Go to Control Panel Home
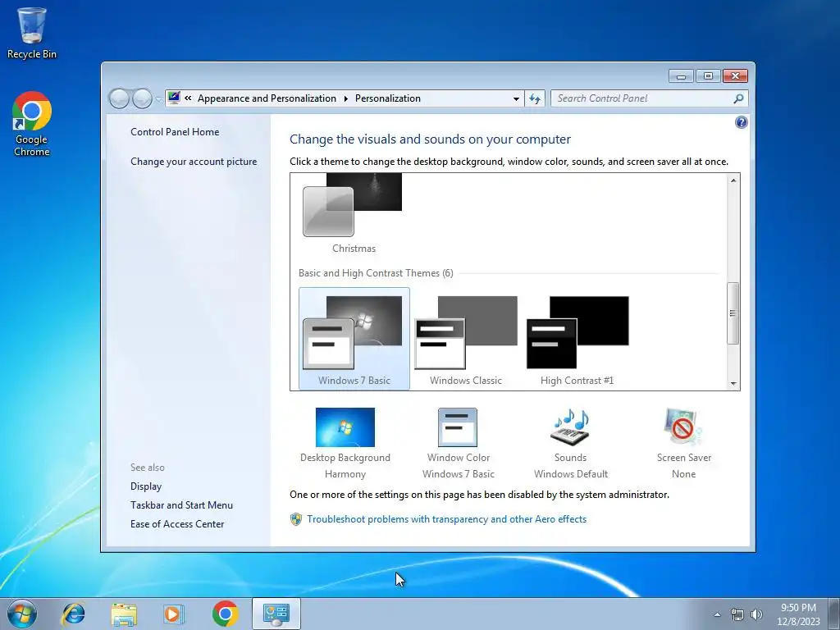 [x=175, y=132]
